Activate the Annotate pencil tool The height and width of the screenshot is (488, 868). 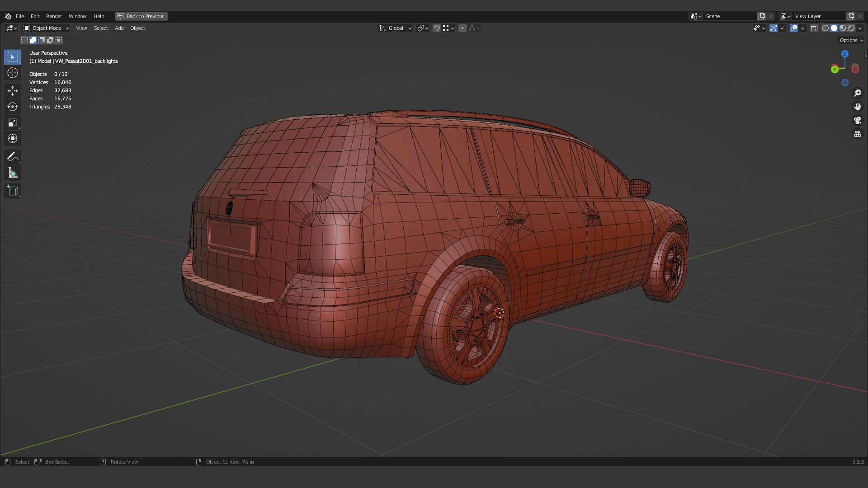click(x=13, y=157)
